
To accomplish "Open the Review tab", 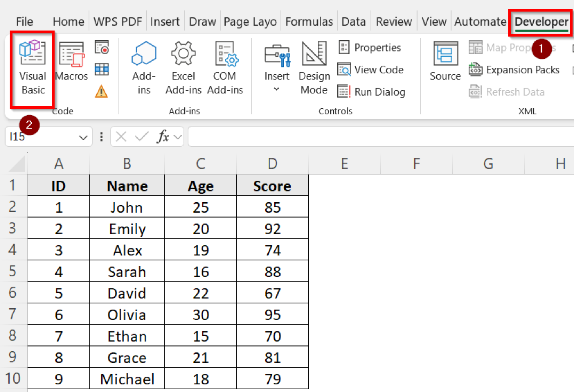I will point(394,22).
